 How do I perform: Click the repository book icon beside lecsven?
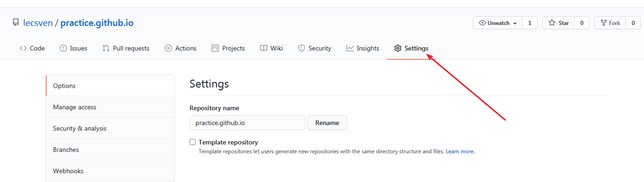click(x=16, y=23)
